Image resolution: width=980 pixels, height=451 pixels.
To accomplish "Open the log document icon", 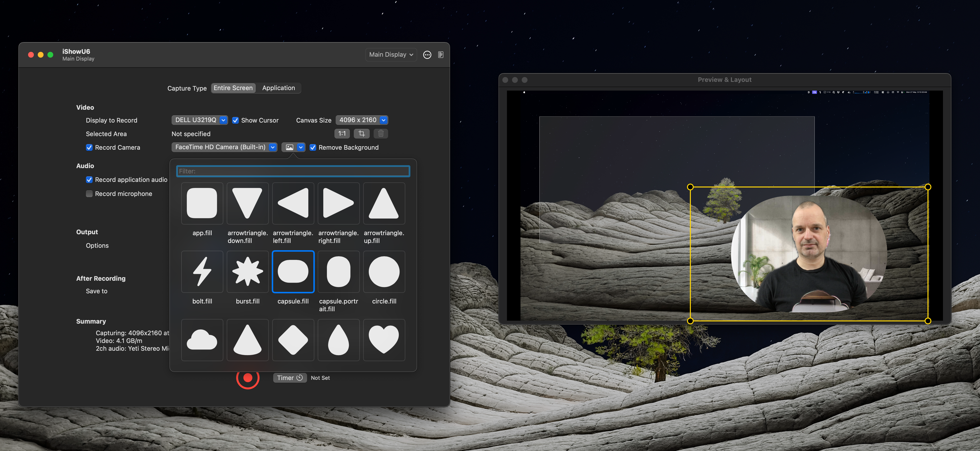I will coord(441,55).
